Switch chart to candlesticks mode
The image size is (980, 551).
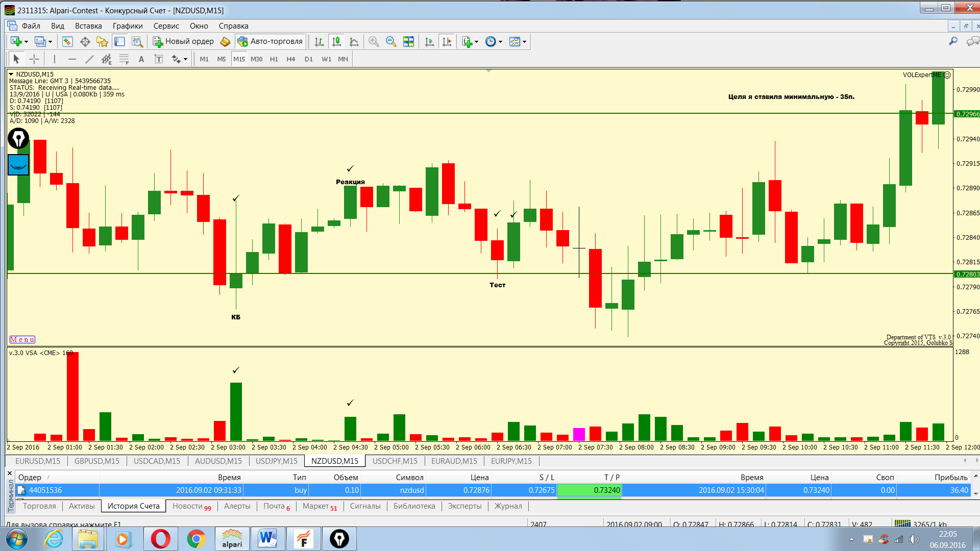(336, 42)
